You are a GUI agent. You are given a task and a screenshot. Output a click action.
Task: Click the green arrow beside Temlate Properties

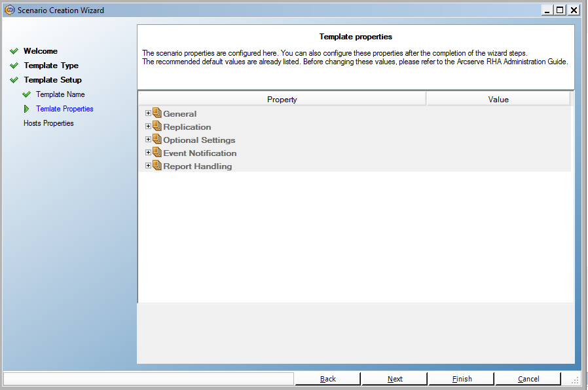click(26, 109)
